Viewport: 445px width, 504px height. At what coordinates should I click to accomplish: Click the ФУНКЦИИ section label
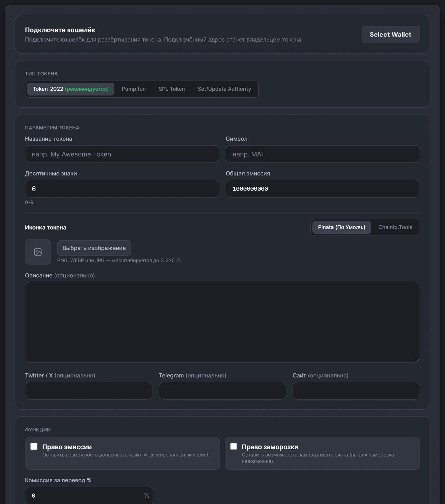click(x=38, y=430)
